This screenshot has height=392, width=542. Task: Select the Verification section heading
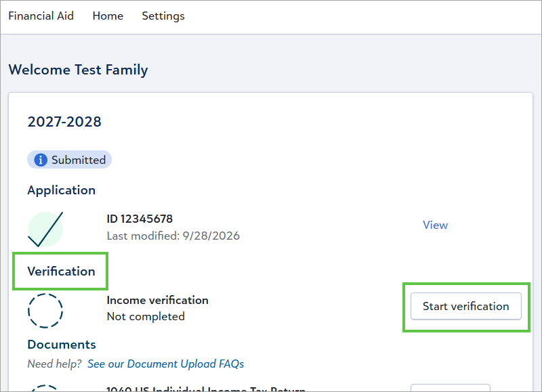[61, 271]
